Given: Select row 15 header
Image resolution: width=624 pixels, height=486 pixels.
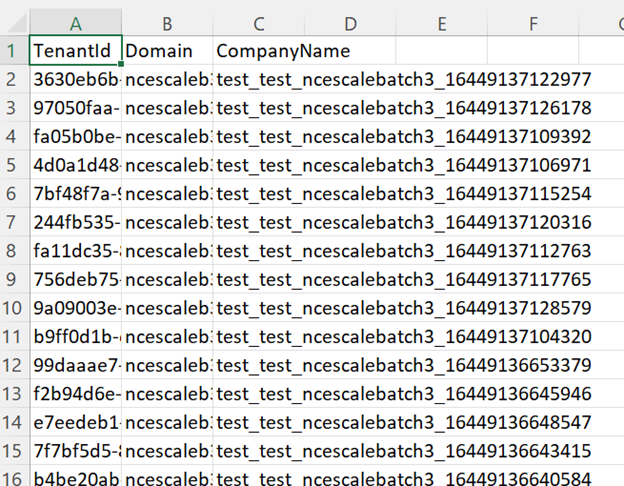Looking at the screenshot, I should click(14, 450).
